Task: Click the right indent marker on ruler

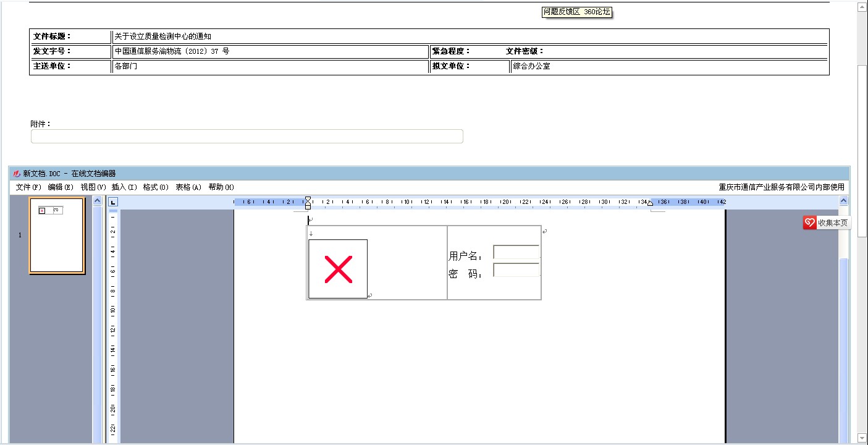Action: [650, 203]
